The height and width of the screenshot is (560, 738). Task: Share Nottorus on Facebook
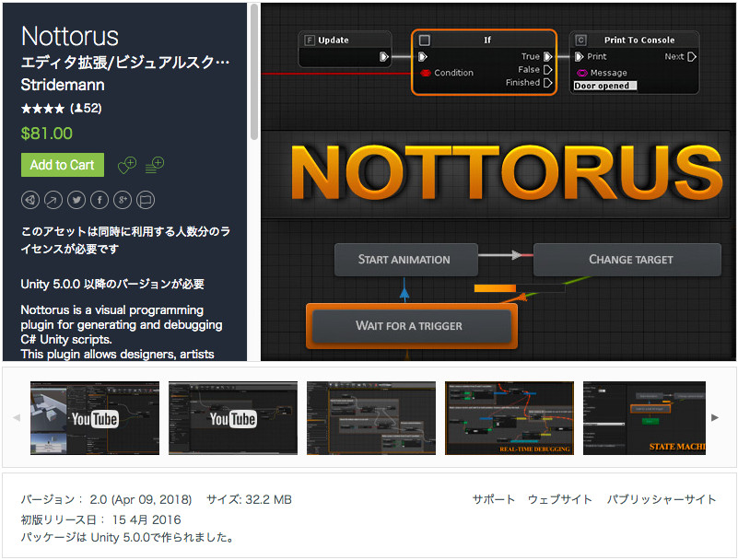tap(100, 200)
